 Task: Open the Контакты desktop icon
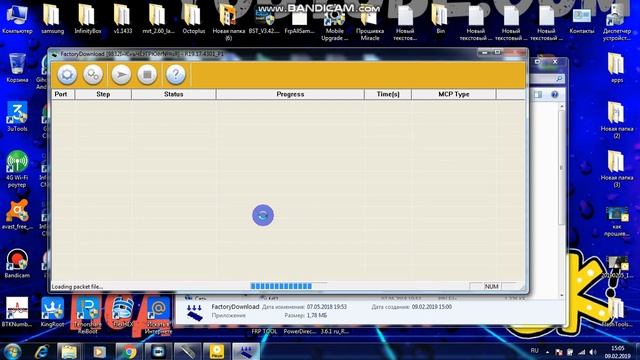tap(582, 20)
